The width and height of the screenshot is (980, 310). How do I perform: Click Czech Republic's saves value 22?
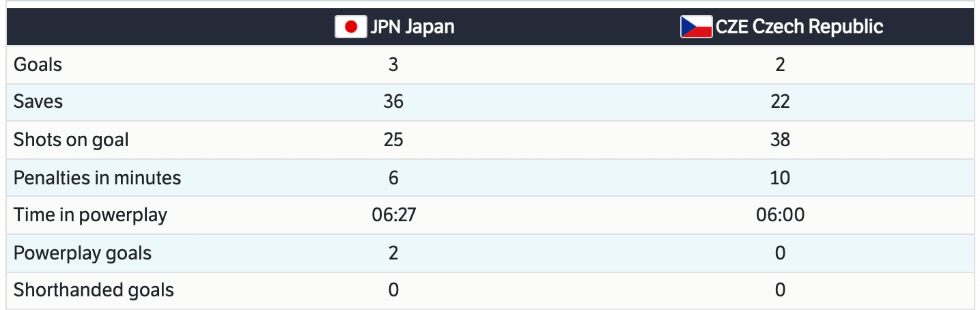pyautogui.click(x=781, y=102)
